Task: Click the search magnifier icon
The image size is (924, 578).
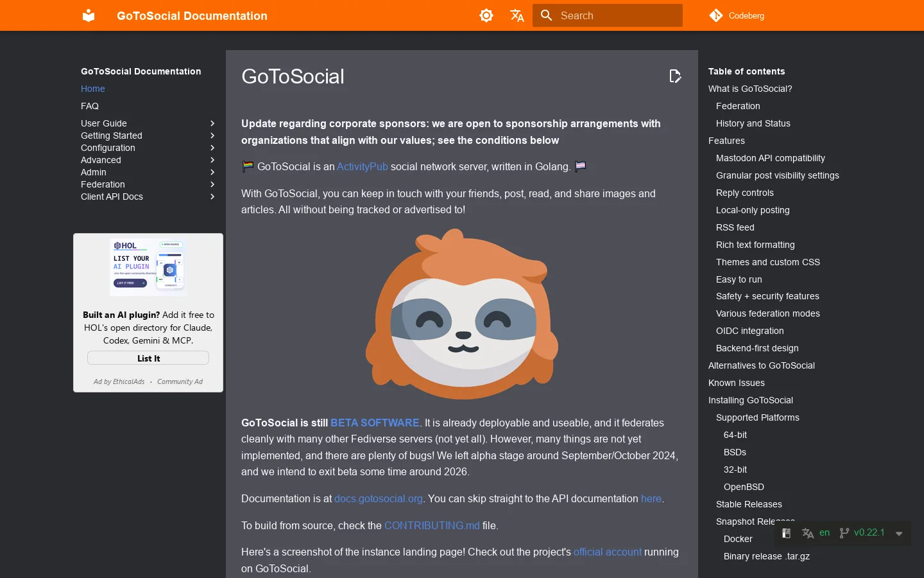Action: [x=547, y=15]
